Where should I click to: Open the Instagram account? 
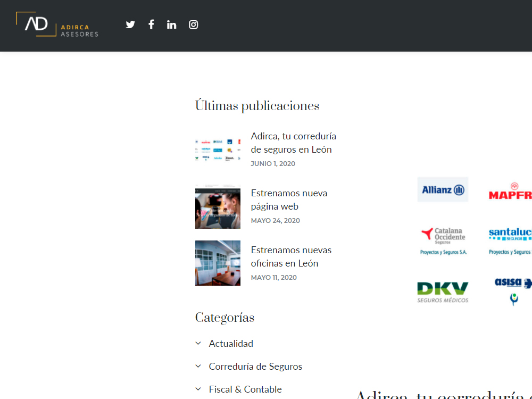click(x=193, y=24)
